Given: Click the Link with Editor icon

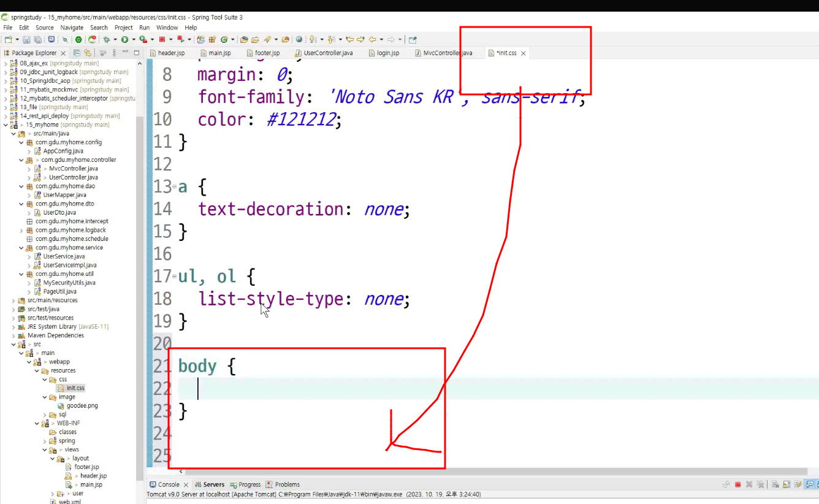Looking at the screenshot, I should [87, 53].
